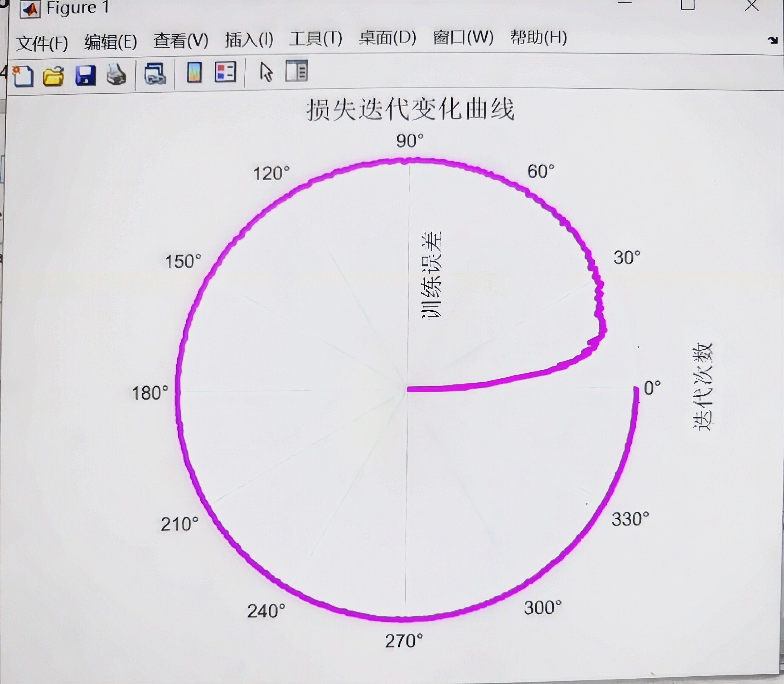This screenshot has height=684, width=784.
Task: Create a new figure document
Action: tap(23, 76)
